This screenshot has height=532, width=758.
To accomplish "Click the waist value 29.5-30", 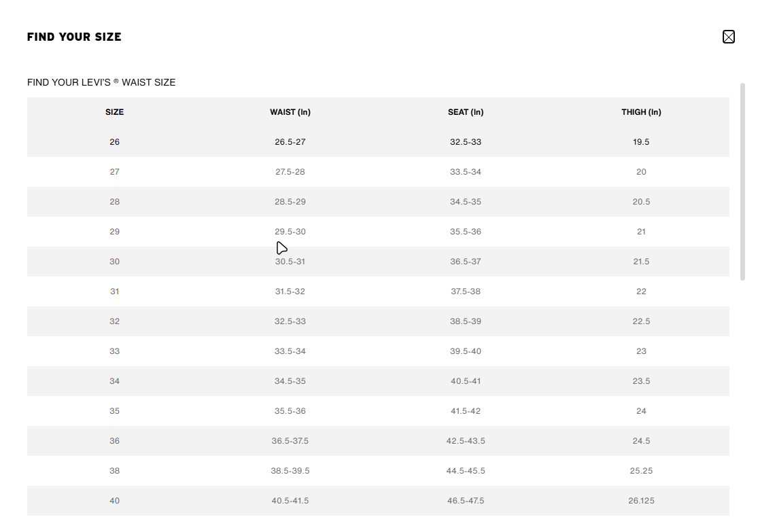I will (x=290, y=232).
